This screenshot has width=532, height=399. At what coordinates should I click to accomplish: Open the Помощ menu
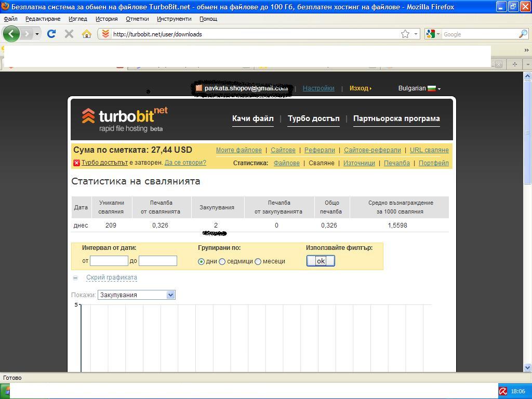[x=208, y=19]
